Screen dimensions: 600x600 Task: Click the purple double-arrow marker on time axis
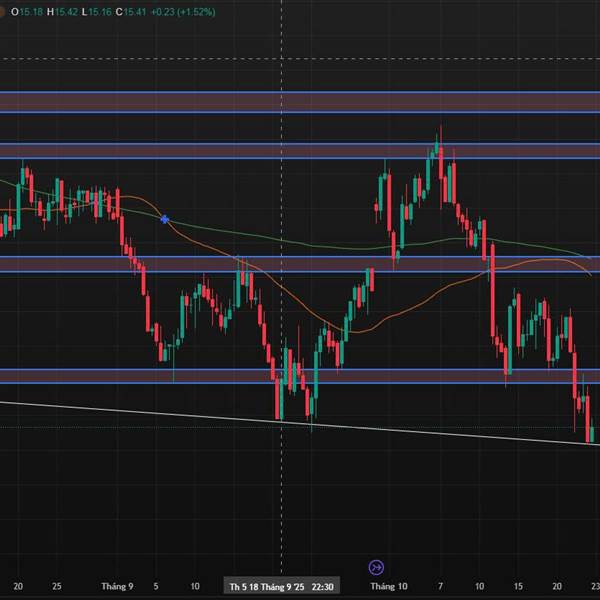376,567
